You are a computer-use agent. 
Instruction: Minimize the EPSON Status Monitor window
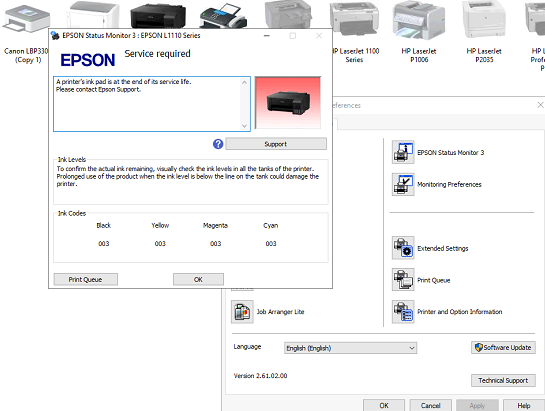click(267, 35)
